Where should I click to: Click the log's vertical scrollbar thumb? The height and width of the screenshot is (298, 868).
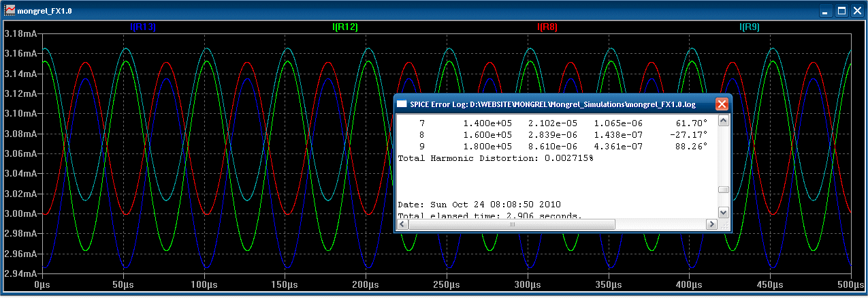(x=724, y=190)
